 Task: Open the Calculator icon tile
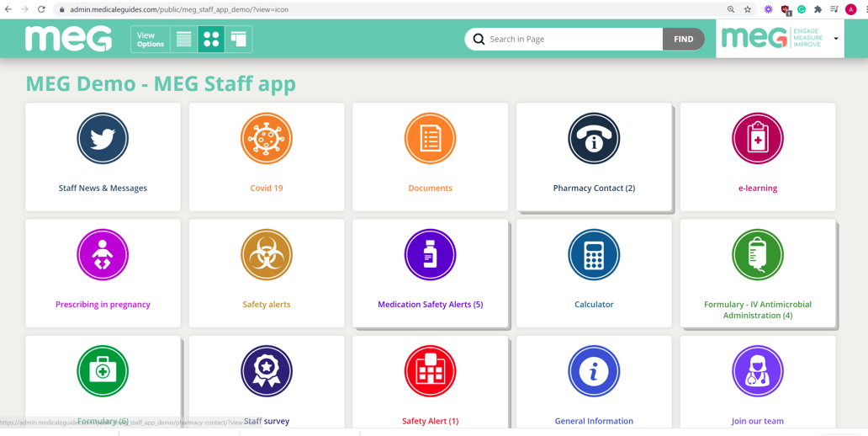(x=594, y=255)
